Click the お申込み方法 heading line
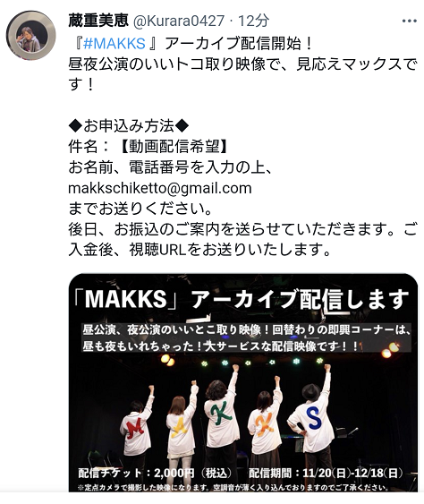 [x=129, y=125]
